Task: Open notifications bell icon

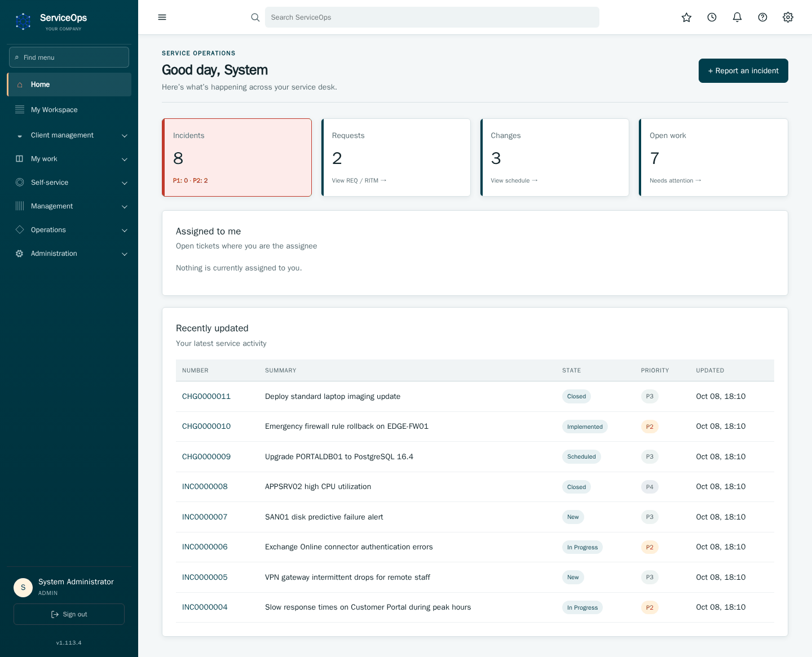Action: (x=737, y=17)
